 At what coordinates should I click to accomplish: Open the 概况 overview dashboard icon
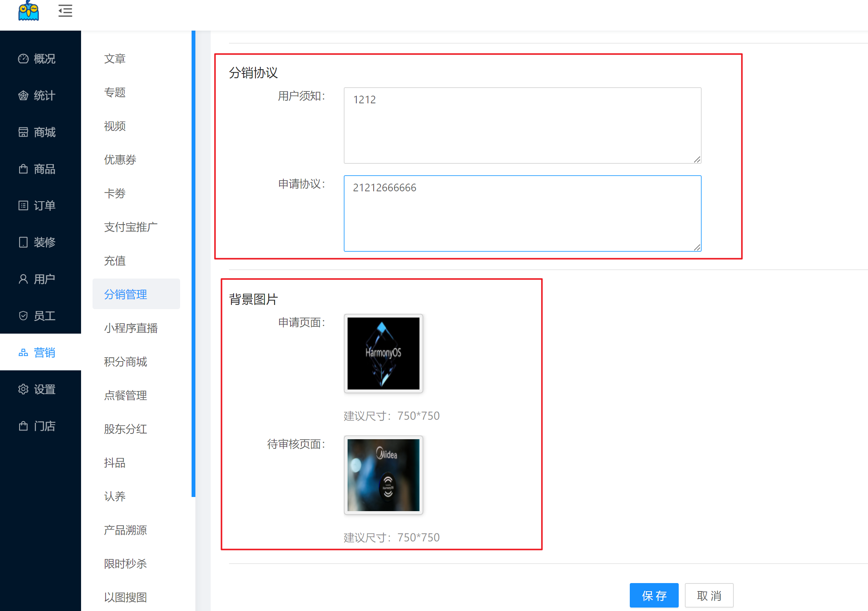pyautogui.click(x=23, y=59)
